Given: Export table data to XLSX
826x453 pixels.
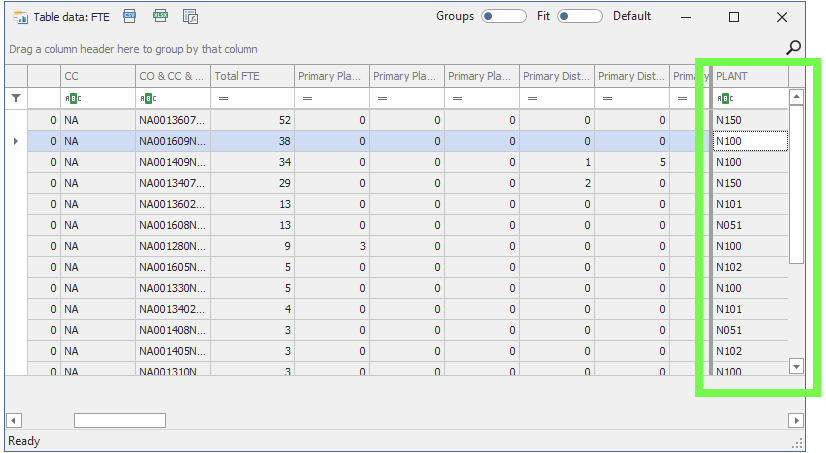Looking at the screenshot, I should click(x=160, y=16).
